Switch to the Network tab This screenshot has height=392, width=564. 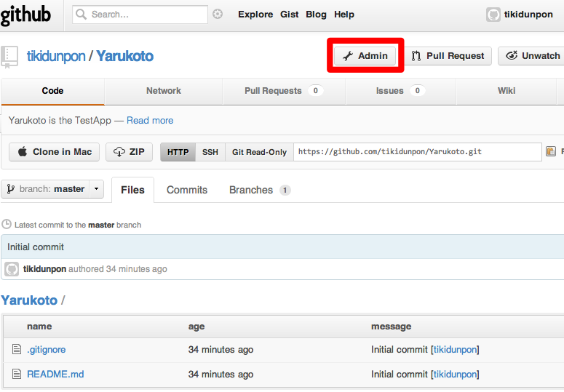coord(164,91)
